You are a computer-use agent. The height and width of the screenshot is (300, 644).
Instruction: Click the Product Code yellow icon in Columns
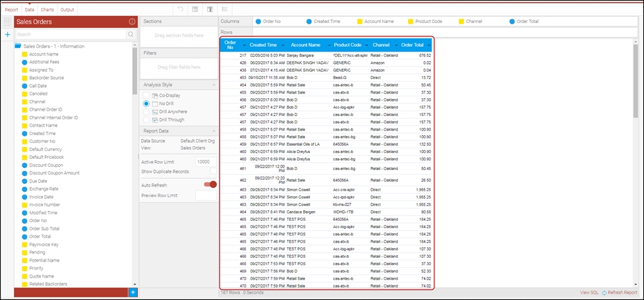pos(411,21)
